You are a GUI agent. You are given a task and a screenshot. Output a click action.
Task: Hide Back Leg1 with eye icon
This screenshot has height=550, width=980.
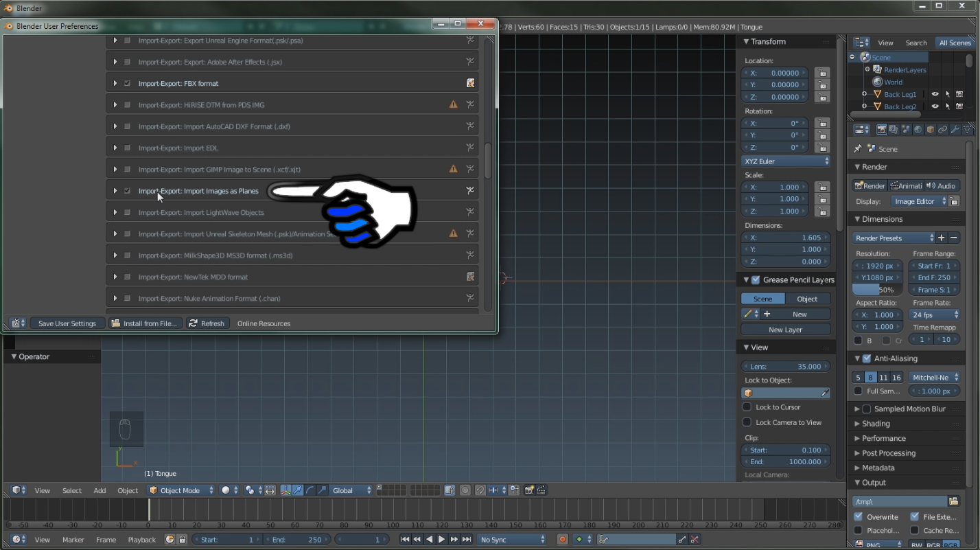click(x=935, y=94)
